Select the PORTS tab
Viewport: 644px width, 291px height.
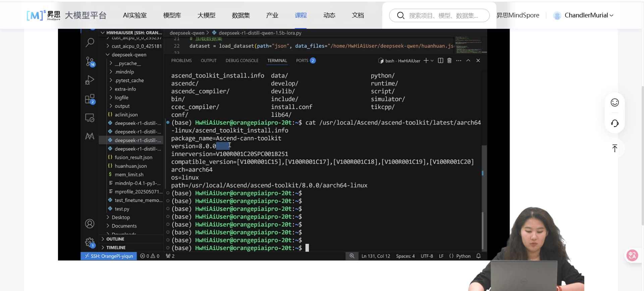click(302, 61)
